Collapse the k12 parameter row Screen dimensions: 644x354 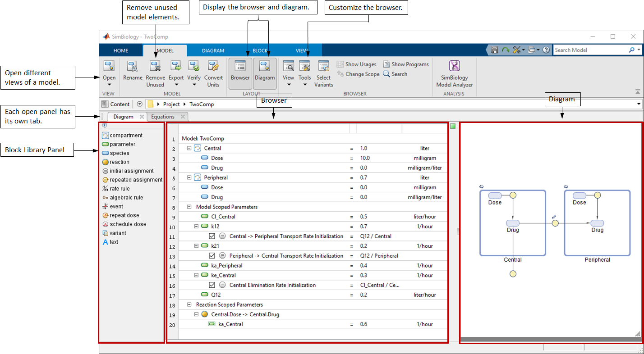(x=197, y=227)
